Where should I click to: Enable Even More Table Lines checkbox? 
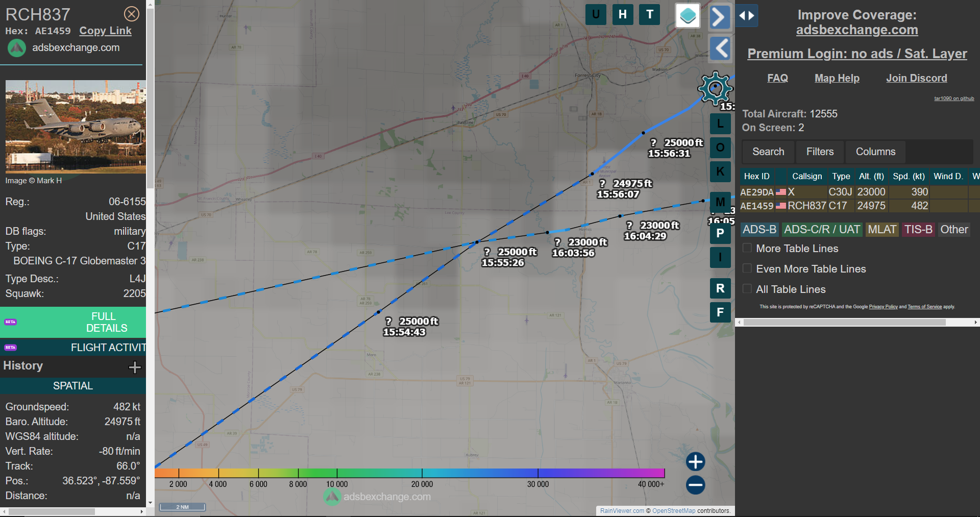tap(747, 268)
